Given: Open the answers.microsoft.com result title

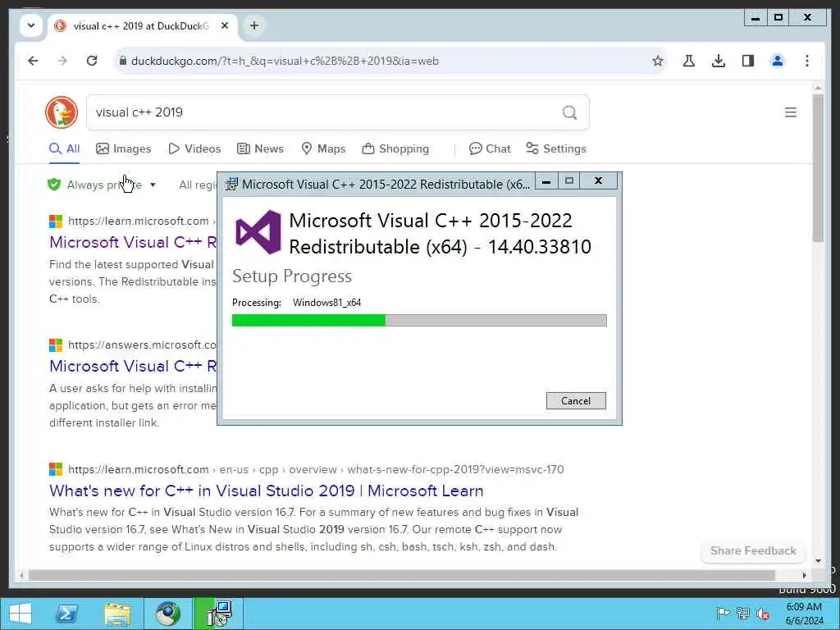Looking at the screenshot, I should [x=133, y=366].
